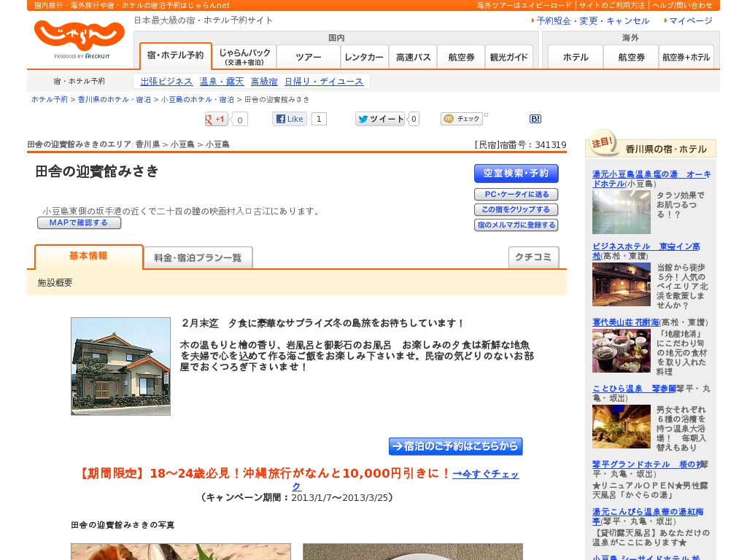Image resolution: width=747 pixels, height=560 pixels.
Task: Select the クチコミ tab
Action: tap(533, 257)
